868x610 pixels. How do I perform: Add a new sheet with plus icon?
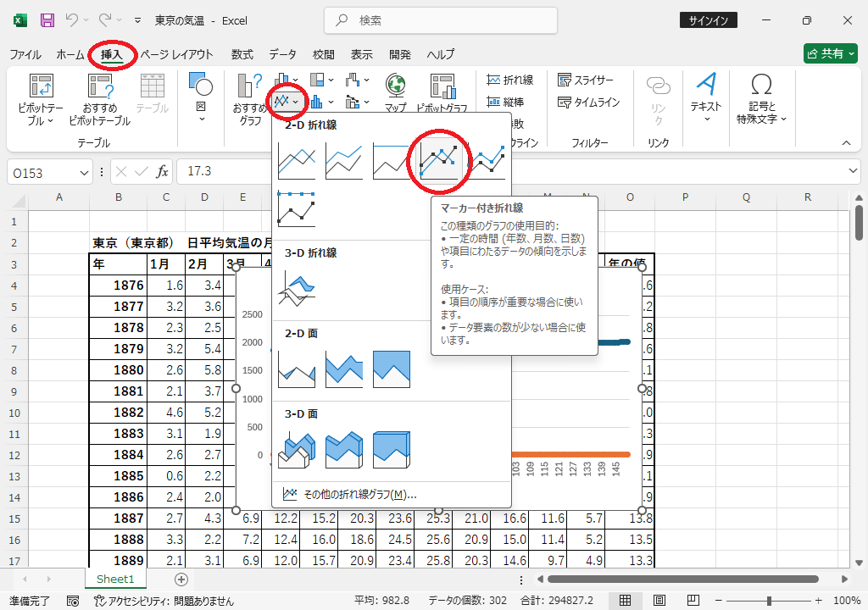pyautogui.click(x=181, y=579)
